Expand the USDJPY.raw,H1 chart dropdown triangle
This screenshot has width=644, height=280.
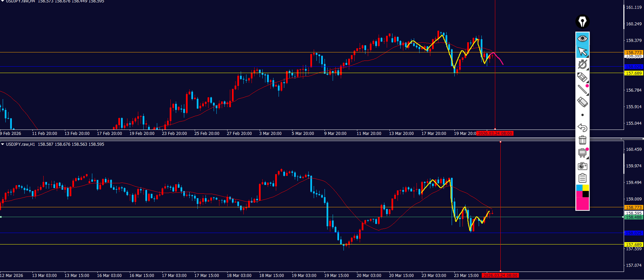[3, 144]
